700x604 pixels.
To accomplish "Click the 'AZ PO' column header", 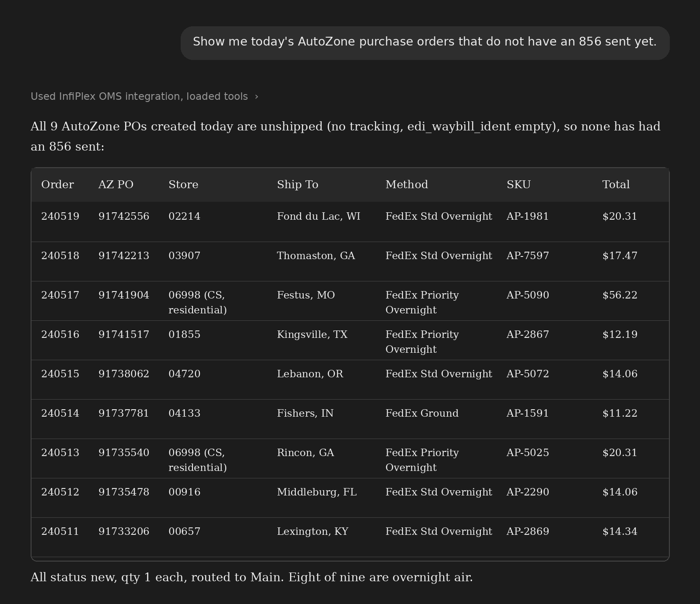I will click(x=116, y=185).
